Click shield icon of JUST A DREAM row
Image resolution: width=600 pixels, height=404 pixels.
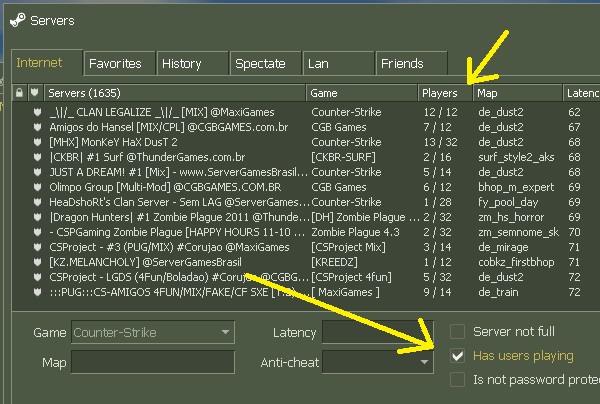click(37, 172)
